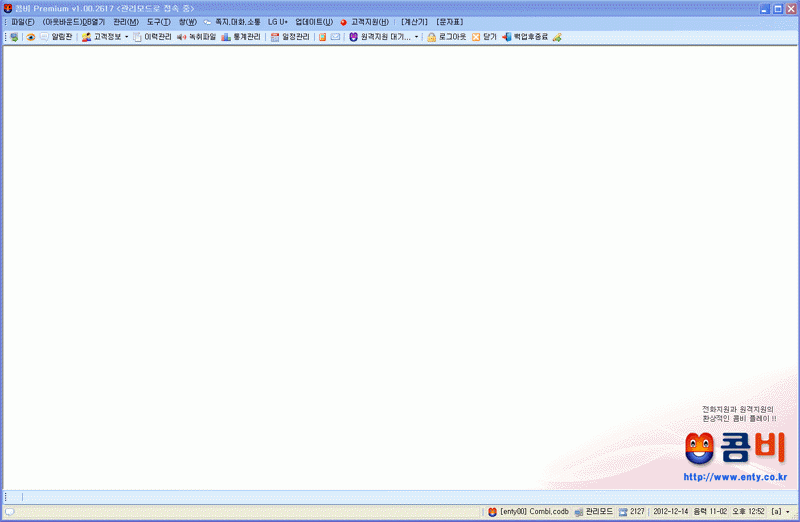The width and height of the screenshot is (800, 522).
Task: Click date 2012-12-14 in status bar
Action: tap(670, 512)
